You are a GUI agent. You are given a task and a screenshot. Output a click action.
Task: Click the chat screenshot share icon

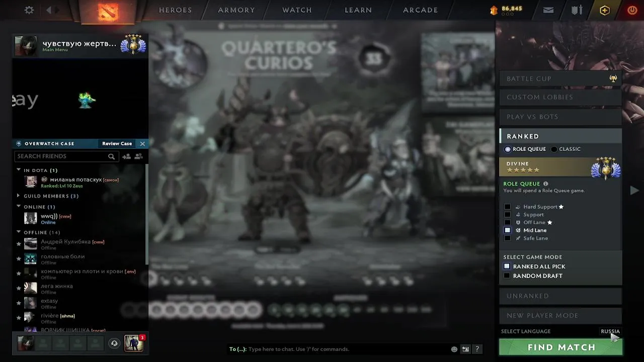coord(465,349)
